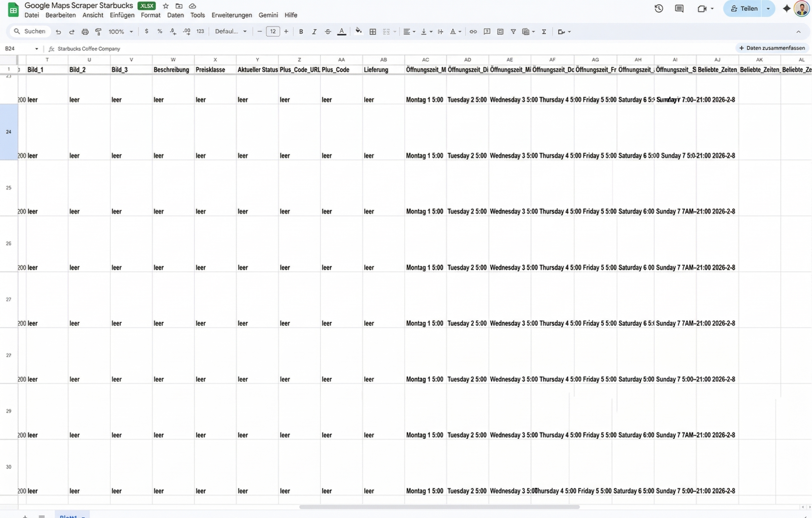Open the functions sigma icon
Image resolution: width=812 pixels, height=518 pixels.
544,32
